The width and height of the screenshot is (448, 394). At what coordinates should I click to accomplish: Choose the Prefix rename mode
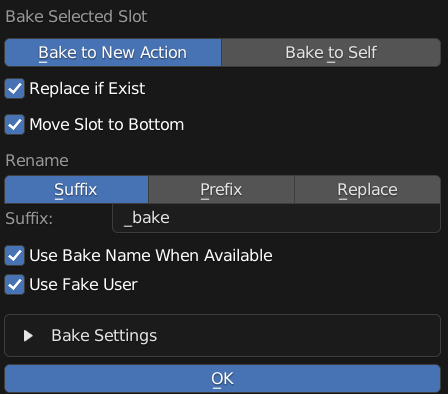(x=221, y=189)
